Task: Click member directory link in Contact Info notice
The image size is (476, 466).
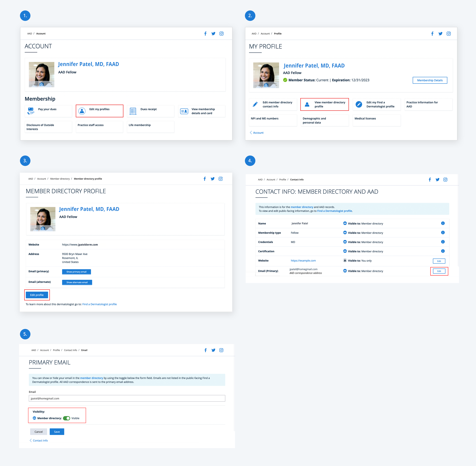Action: (x=302, y=207)
